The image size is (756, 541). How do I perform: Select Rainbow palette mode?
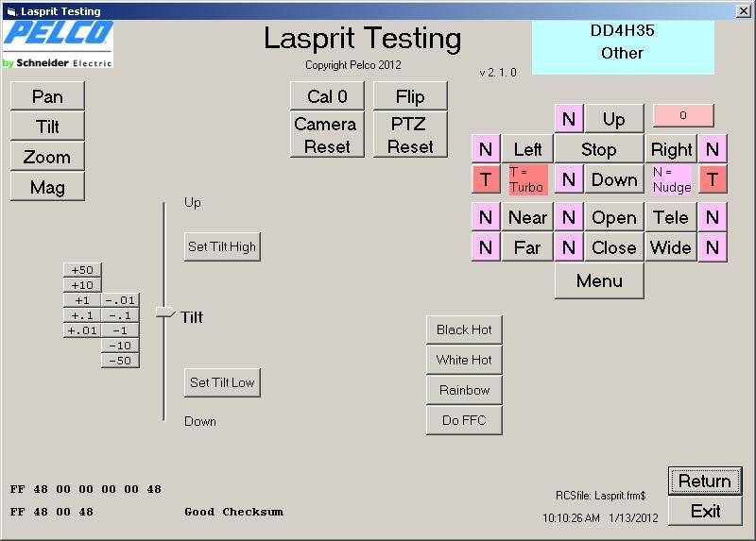coord(464,390)
